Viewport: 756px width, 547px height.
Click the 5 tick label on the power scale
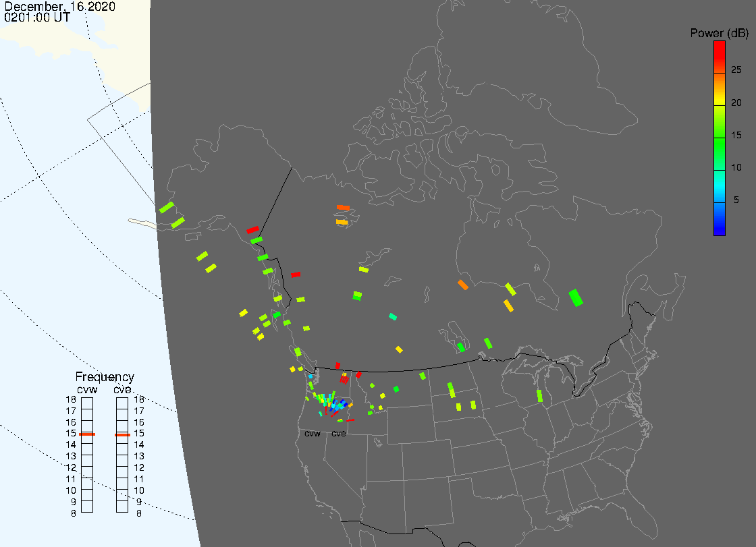pos(736,200)
